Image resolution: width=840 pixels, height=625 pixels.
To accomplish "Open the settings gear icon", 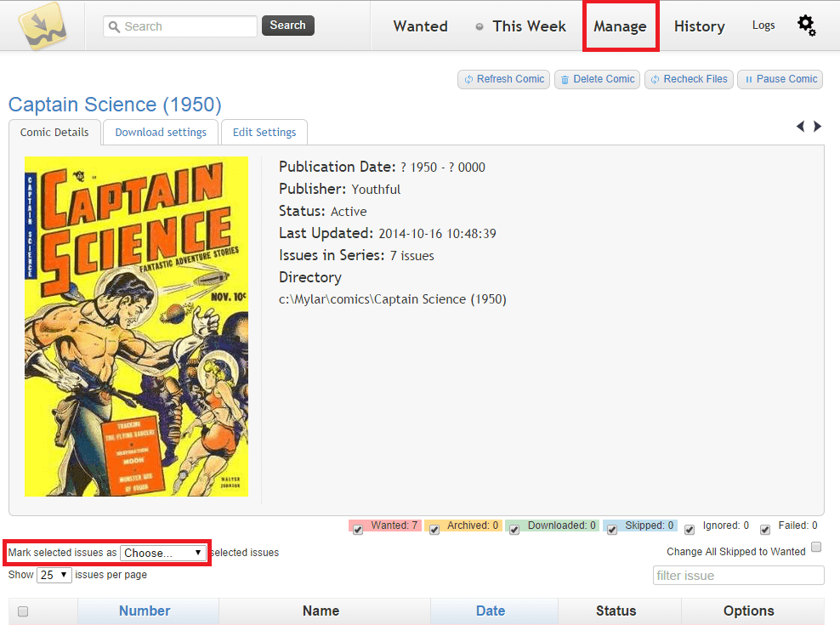I will [x=806, y=26].
